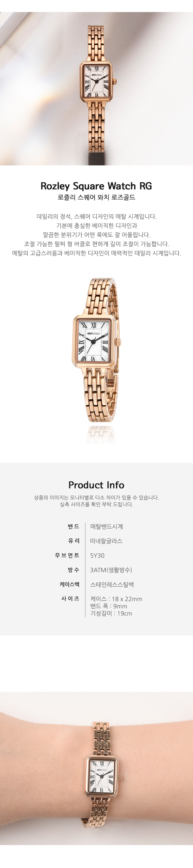This screenshot has width=193, height=868.
Task: Click the Product Info heading
Action: [96, 485]
